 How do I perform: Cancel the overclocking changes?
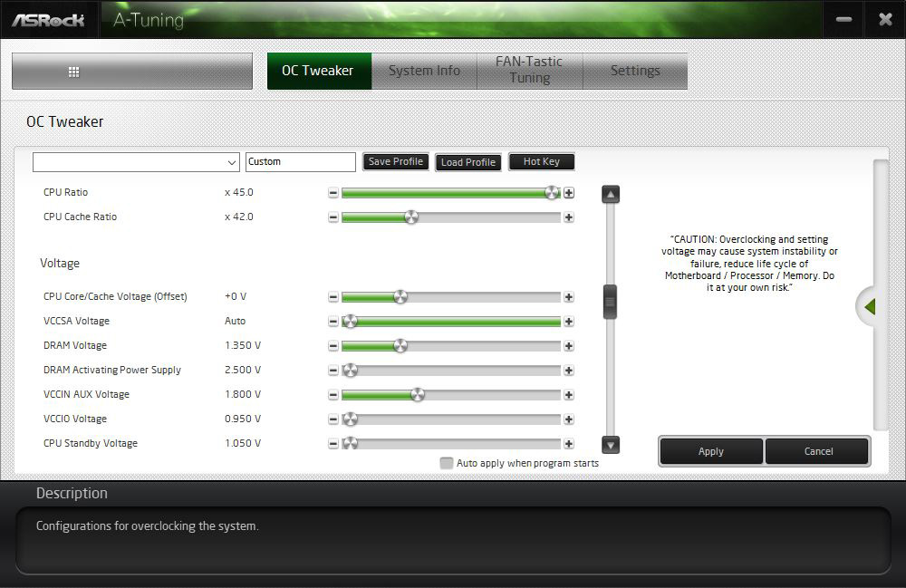[x=818, y=451]
